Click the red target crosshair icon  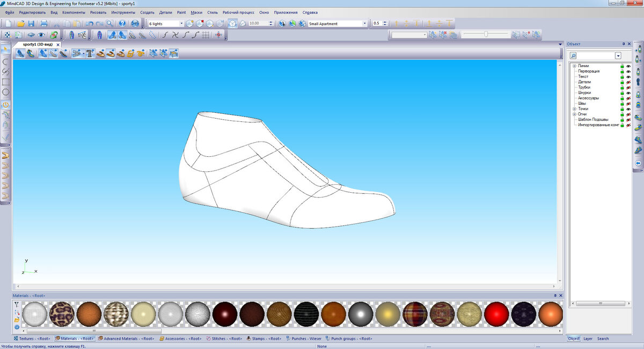pyautogui.click(x=218, y=35)
